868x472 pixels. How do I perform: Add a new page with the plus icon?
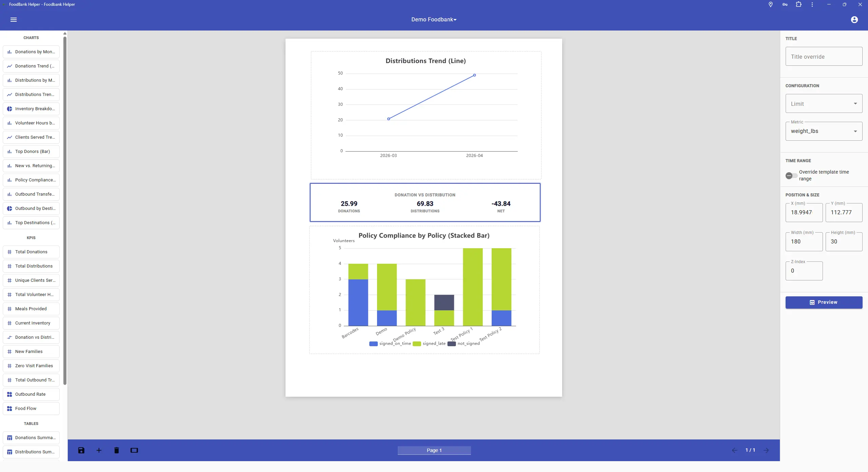point(99,450)
